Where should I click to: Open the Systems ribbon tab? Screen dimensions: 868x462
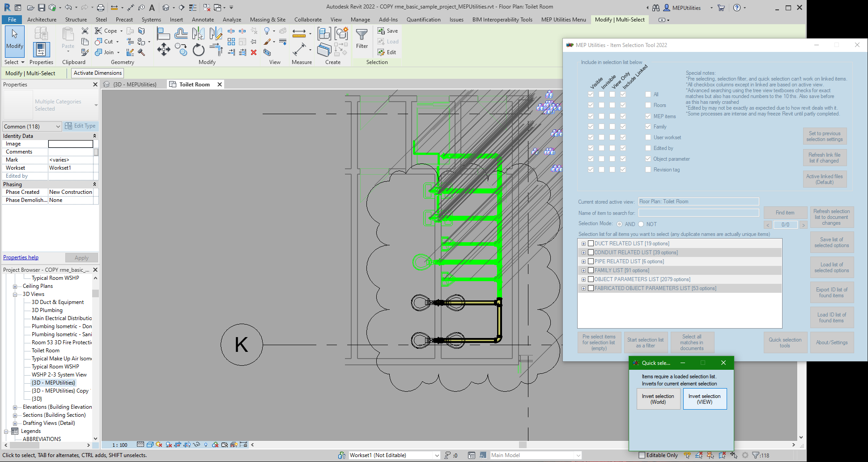click(x=151, y=20)
